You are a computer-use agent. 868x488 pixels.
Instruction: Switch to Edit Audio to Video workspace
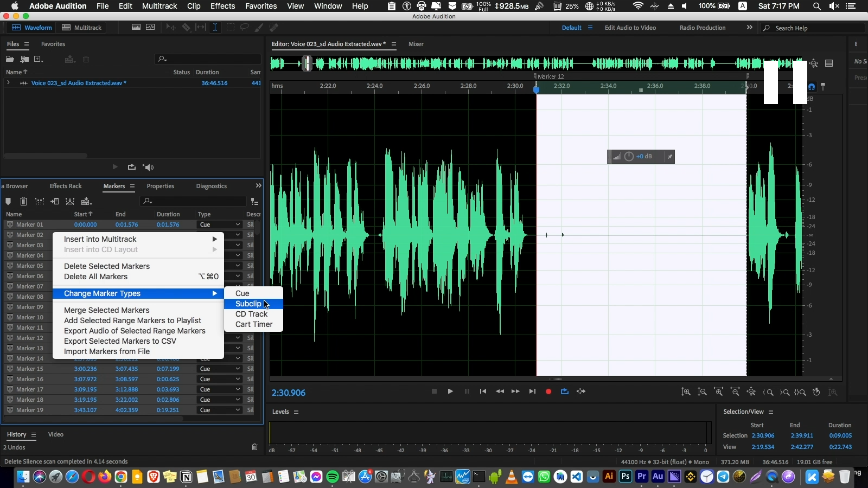(x=630, y=28)
